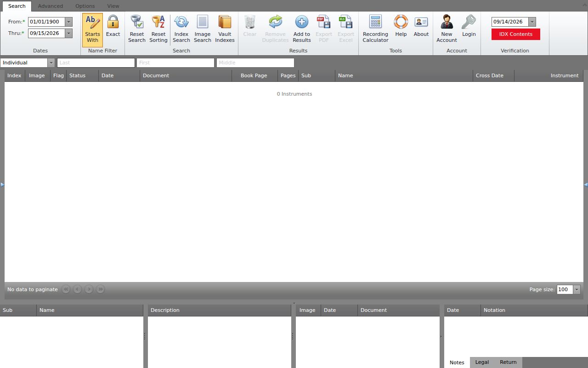588x368 pixels.
Task: Open Image Search
Action: pyautogui.click(x=203, y=29)
